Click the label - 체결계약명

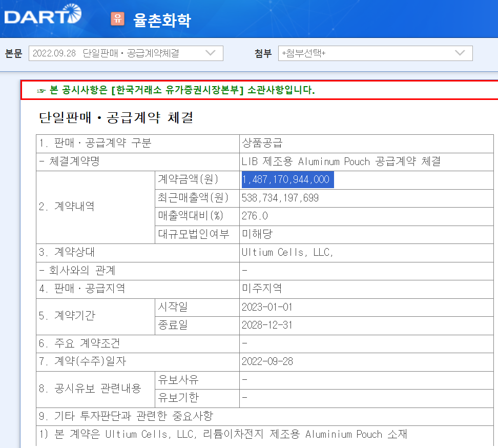click(70, 161)
